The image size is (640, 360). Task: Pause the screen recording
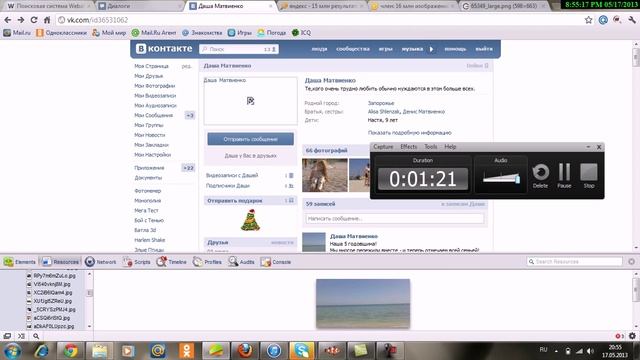tap(564, 176)
